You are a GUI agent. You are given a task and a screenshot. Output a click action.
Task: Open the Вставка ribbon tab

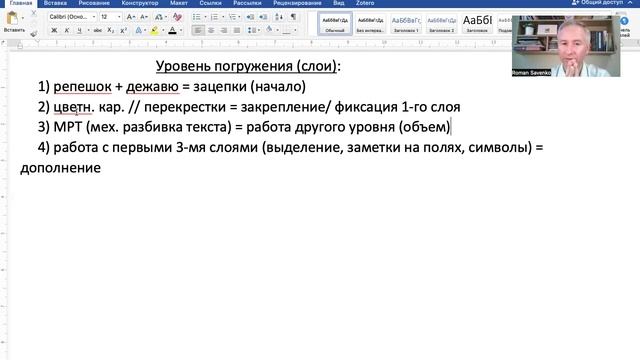[55, 3]
